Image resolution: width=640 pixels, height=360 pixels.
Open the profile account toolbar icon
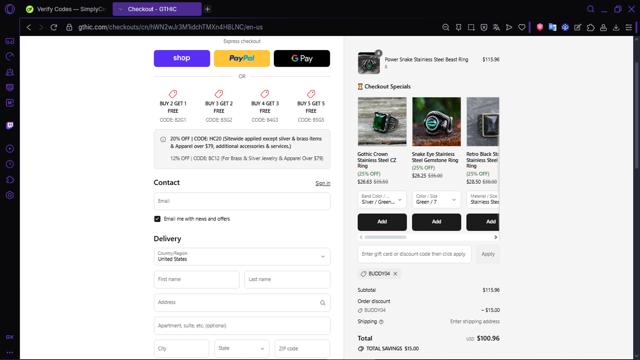(603, 27)
